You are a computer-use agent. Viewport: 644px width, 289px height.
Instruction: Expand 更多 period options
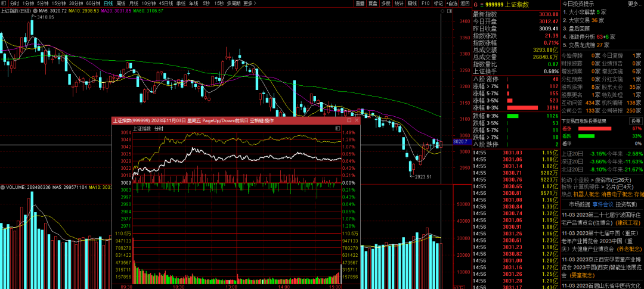click(250, 3)
